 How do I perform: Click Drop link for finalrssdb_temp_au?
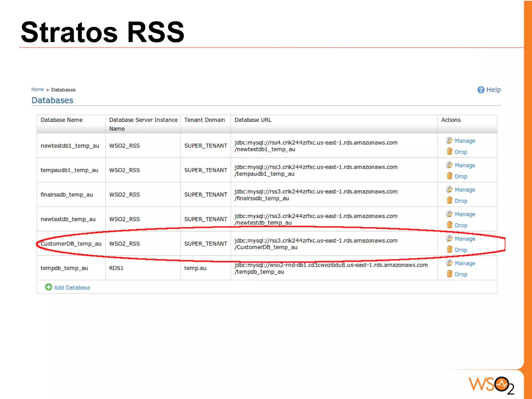click(461, 201)
